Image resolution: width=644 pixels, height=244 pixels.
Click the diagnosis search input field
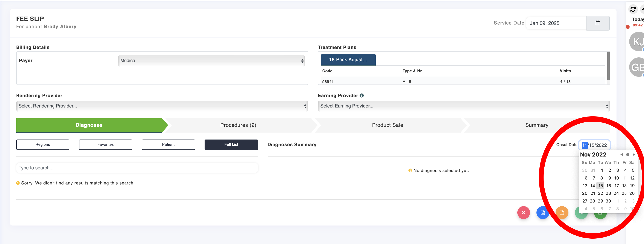[x=137, y=168]
